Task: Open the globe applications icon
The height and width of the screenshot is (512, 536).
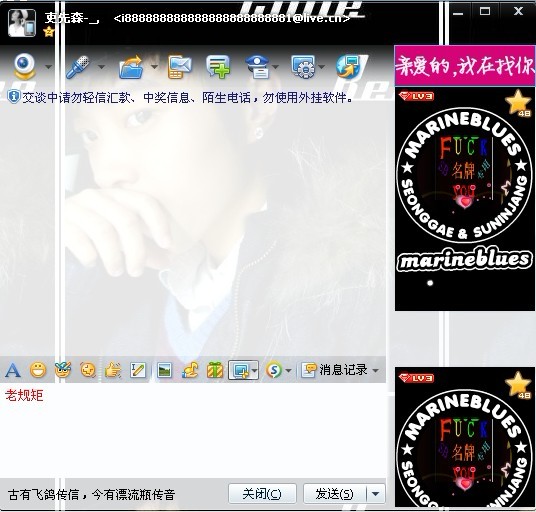Action: [349, 67]
